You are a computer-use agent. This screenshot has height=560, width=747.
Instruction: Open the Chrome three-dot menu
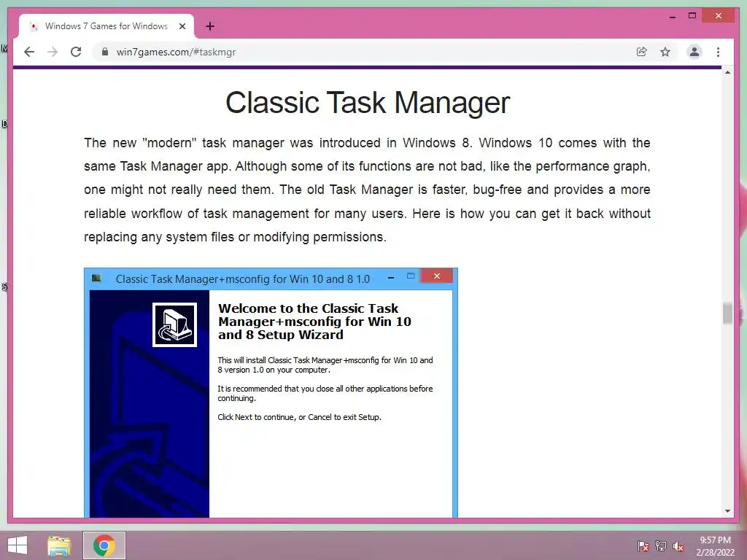click(718, 52)
